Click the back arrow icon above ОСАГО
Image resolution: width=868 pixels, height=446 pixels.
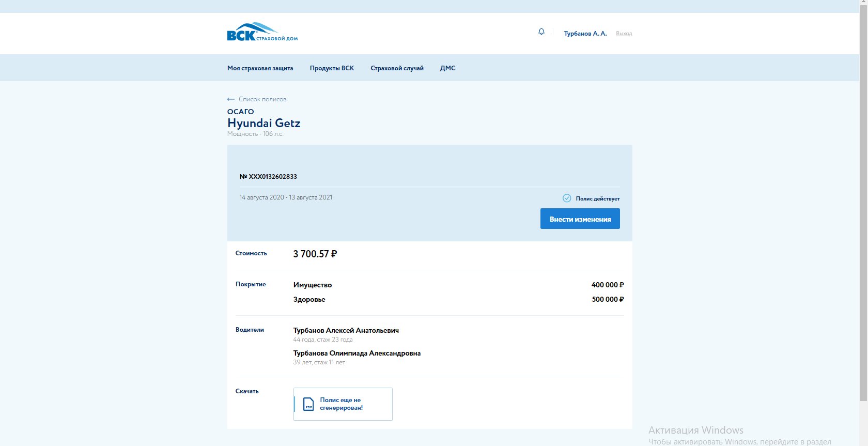[231, 99]
